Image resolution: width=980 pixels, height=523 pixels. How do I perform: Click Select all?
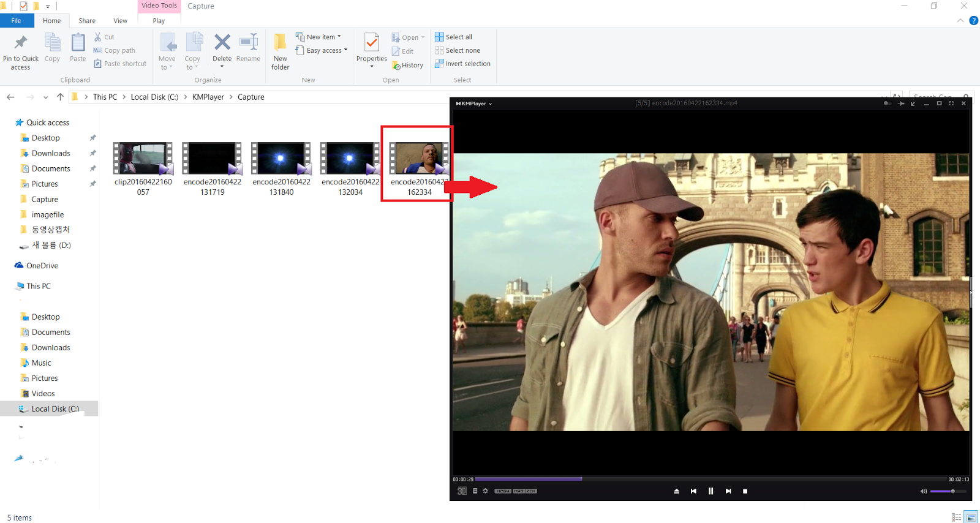pos(453,37)
